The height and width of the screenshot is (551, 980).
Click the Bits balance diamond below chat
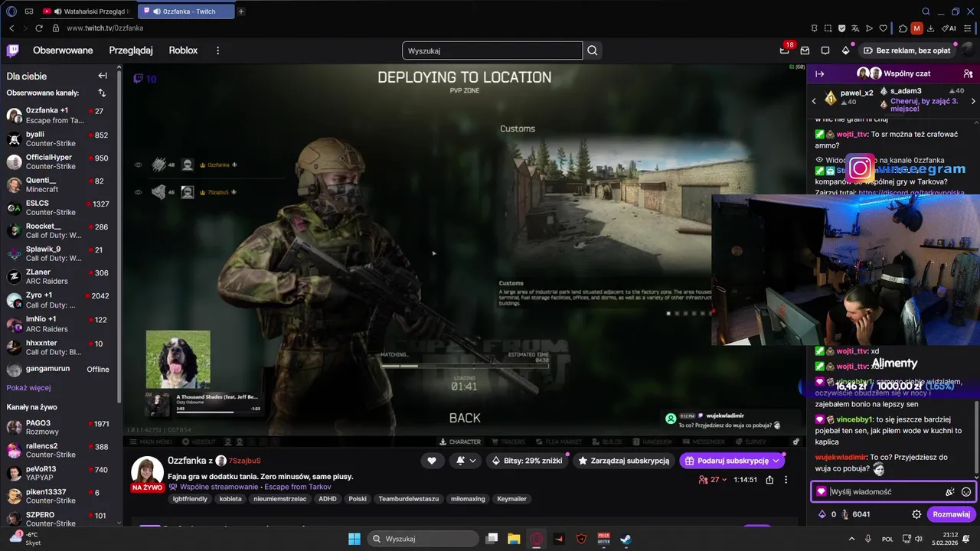tap(822, 514)
